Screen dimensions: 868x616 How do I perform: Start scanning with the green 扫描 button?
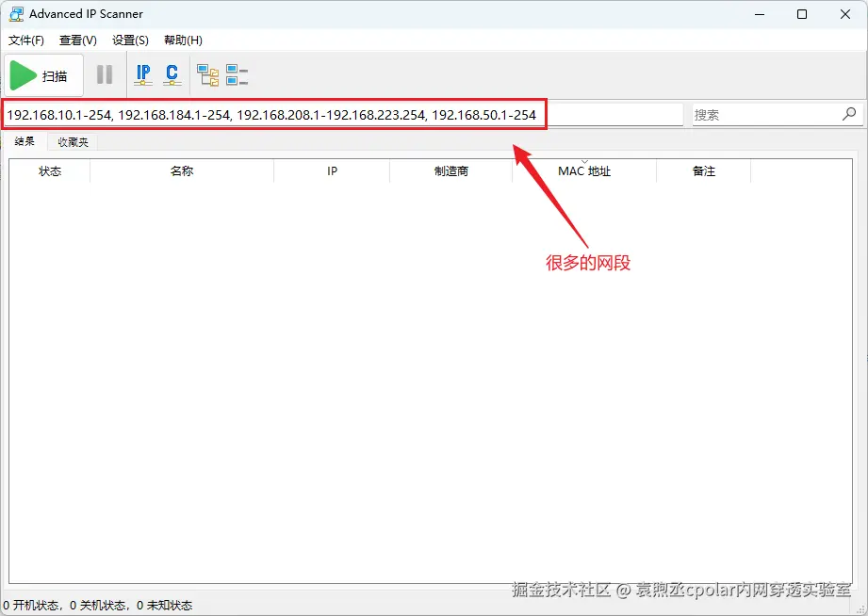[43, 75]
